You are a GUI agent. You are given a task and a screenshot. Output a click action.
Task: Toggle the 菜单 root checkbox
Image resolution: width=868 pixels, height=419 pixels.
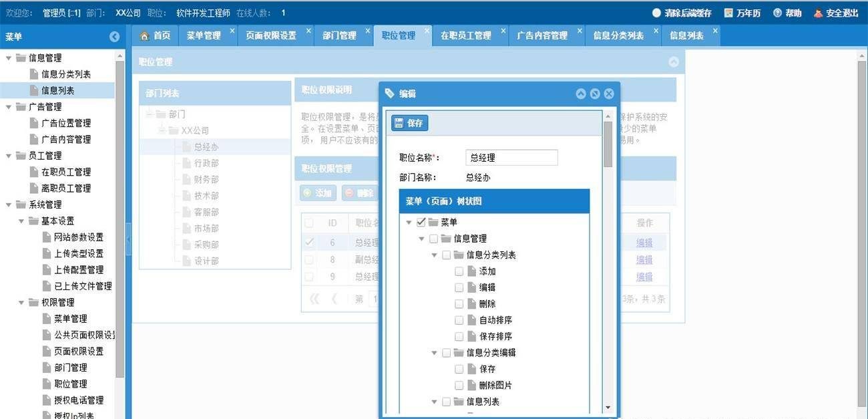(x=421, y=222)
